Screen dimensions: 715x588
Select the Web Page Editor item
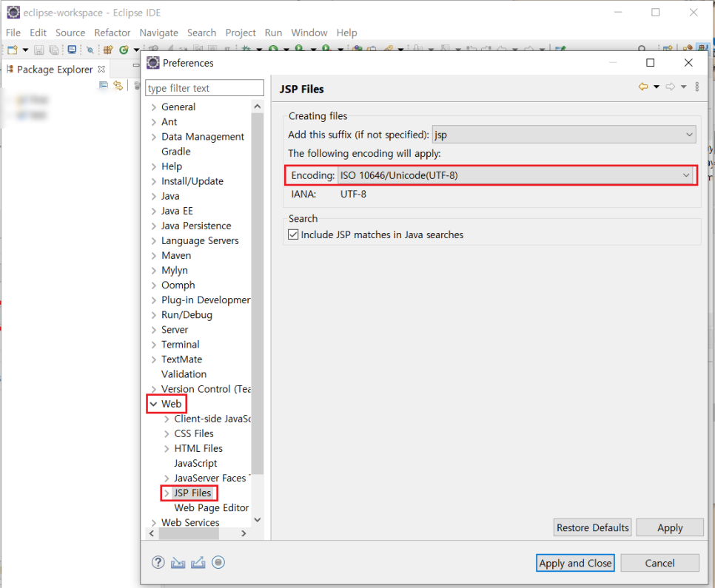click(211, 508)
